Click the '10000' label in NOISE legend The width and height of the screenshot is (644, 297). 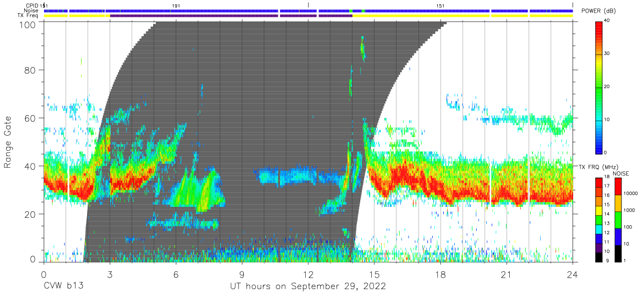tap(631, 193)
